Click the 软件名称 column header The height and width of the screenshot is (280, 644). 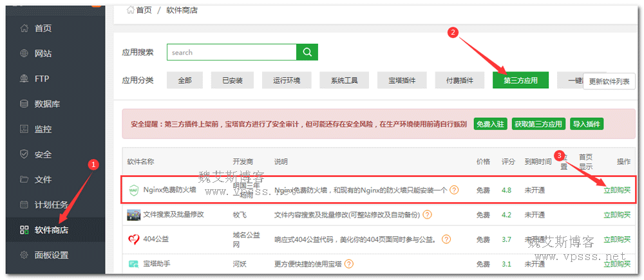click(140, 162)
